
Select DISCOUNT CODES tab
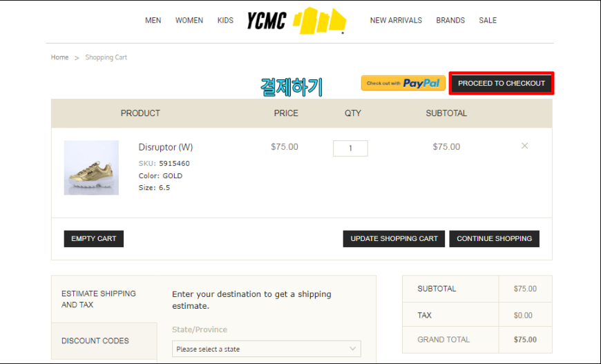pos(104,341)
